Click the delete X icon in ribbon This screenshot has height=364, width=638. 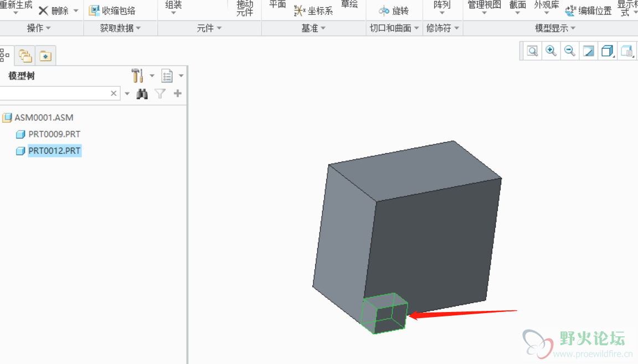coord(43,11)
